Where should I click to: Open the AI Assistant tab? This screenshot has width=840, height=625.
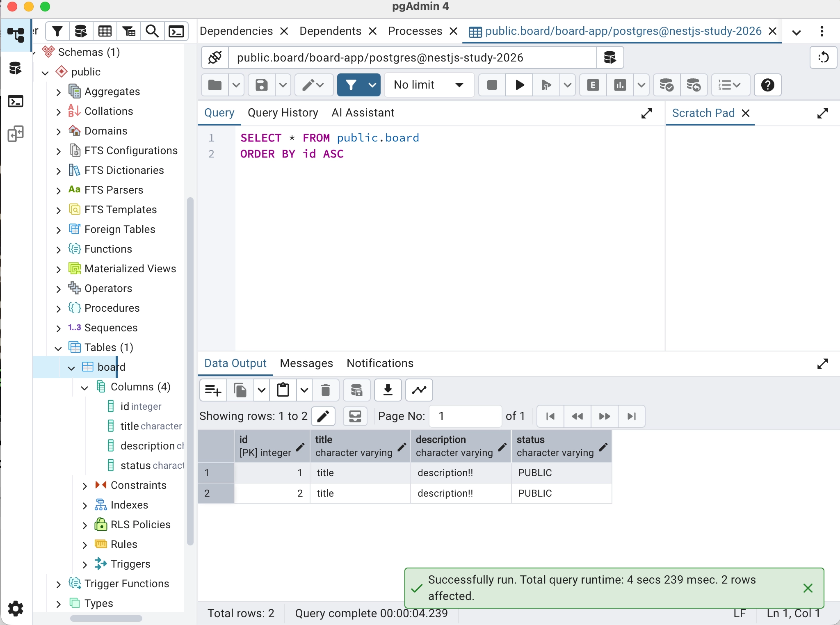[363, 113]
